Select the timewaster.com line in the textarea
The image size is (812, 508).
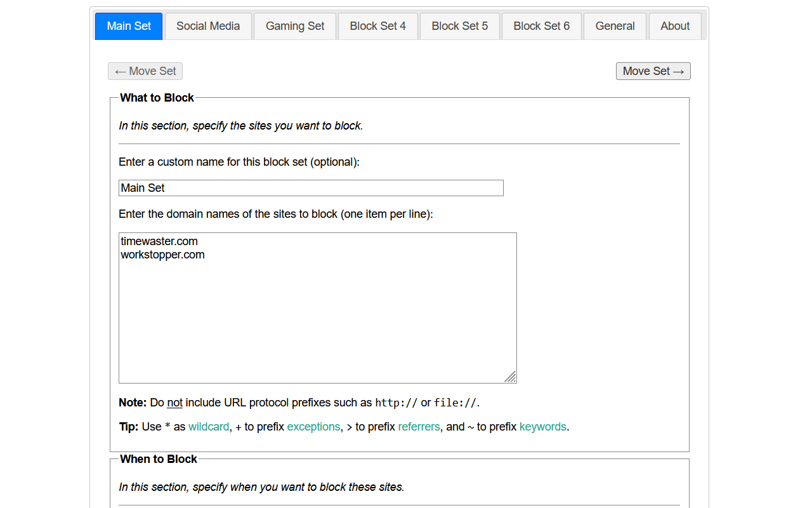pyautogui.click(x=159, y=241)
